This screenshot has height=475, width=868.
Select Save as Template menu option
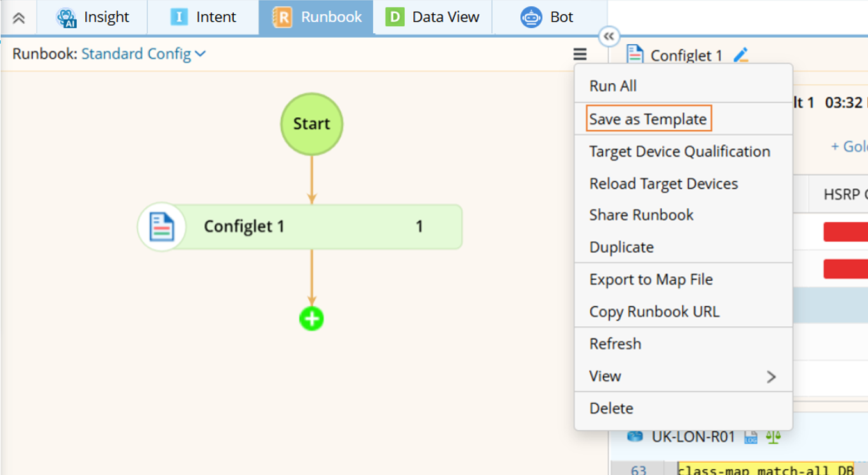pyautogui.click(x=648, y=119)
